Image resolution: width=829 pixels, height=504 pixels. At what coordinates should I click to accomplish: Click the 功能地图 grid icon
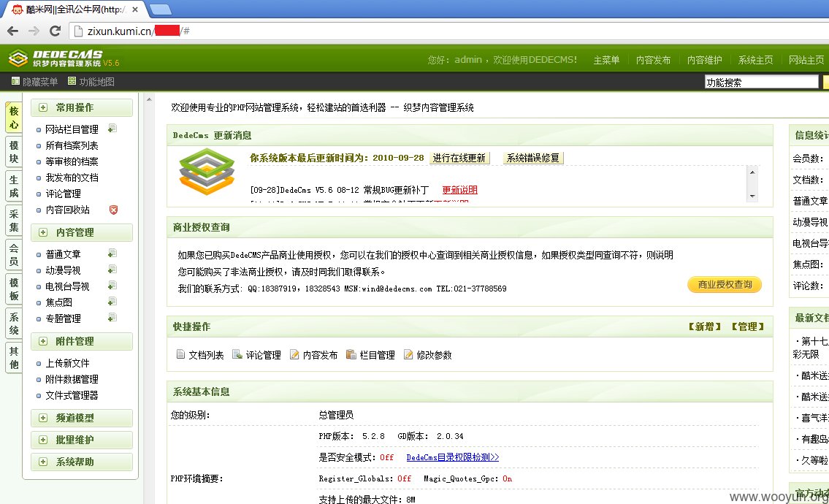(72, 81)
